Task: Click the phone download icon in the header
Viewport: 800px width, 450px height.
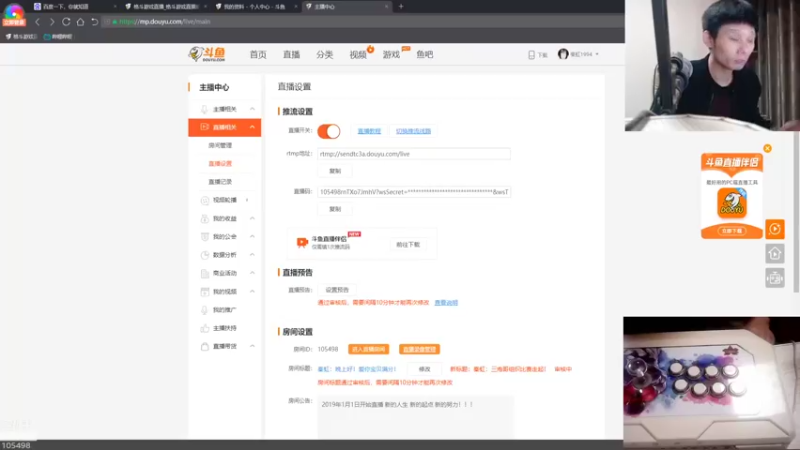Action: [531, 55]
